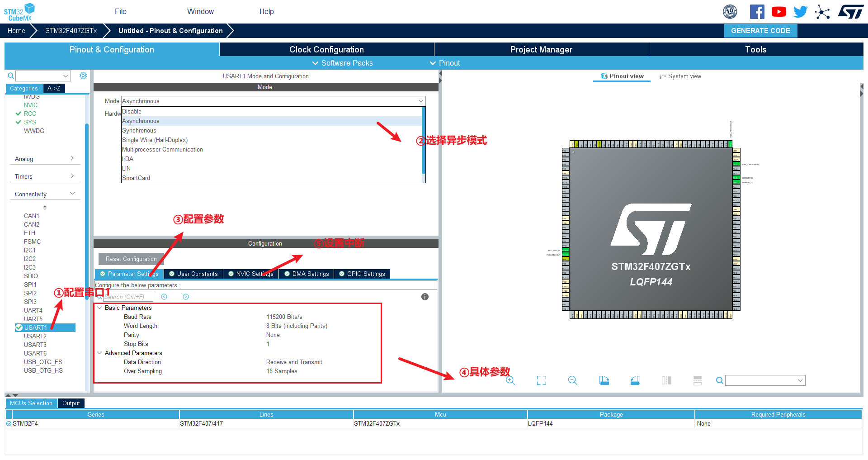Rotate the chip view counter-clockwise

(x=635, y=380)
